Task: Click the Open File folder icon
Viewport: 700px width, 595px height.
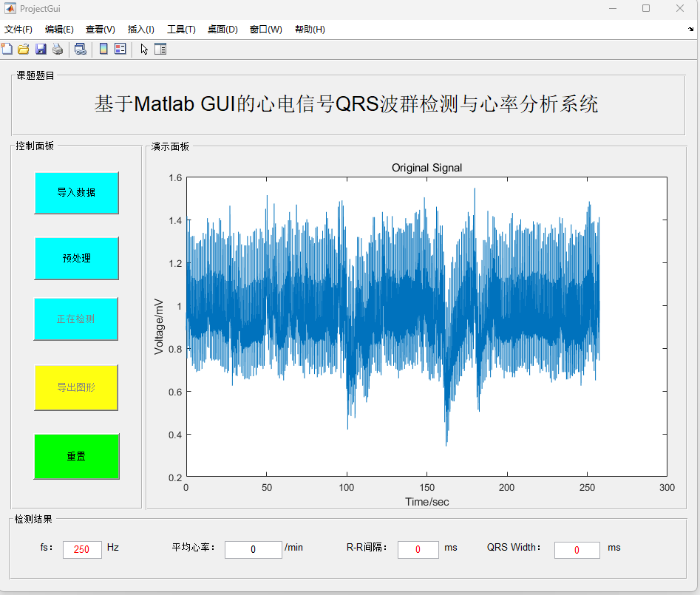Action: pyautogui.click(x=24, y=50)
